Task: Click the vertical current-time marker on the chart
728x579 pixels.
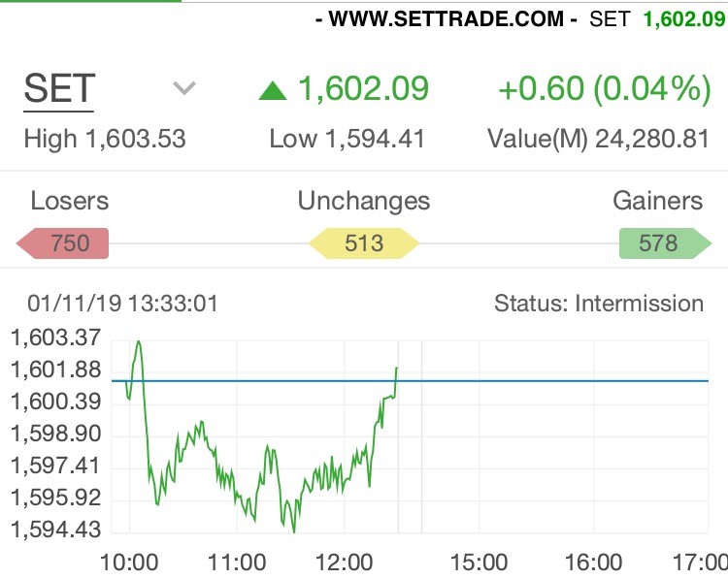Action: click(399, 456)
